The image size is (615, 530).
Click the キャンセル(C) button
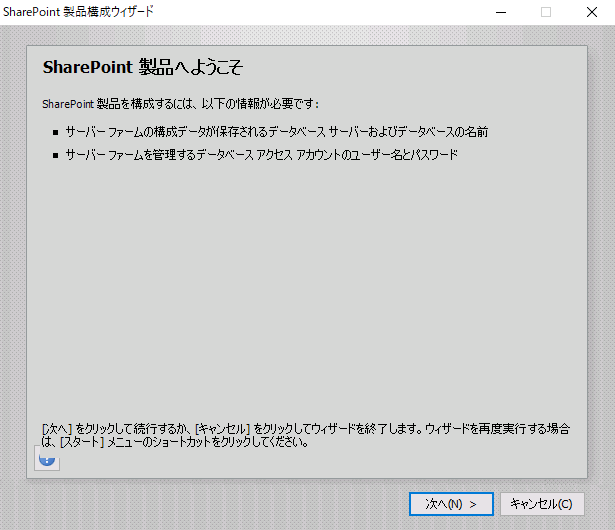tap(542, 504)
